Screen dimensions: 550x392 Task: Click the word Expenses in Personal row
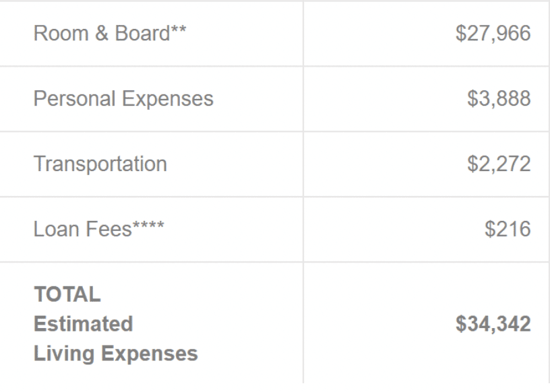pos(168,99)
